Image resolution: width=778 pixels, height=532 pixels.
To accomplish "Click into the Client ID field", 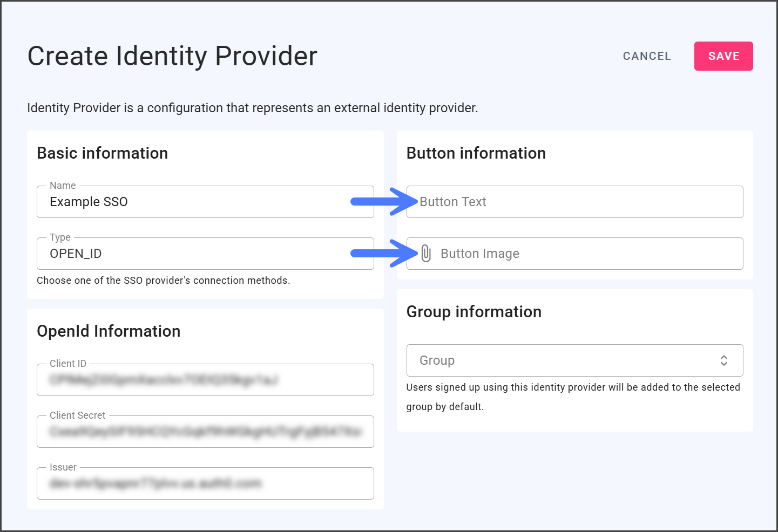I will (205, 380).
